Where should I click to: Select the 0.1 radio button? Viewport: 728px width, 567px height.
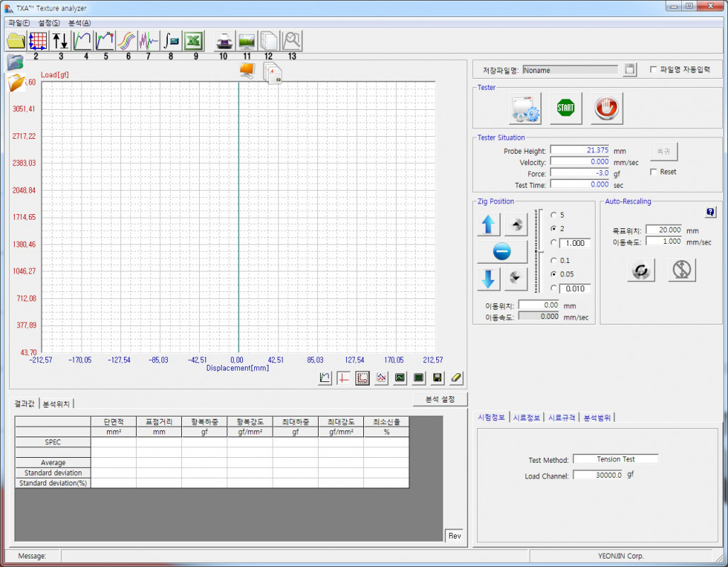click(x=554, y=260)
